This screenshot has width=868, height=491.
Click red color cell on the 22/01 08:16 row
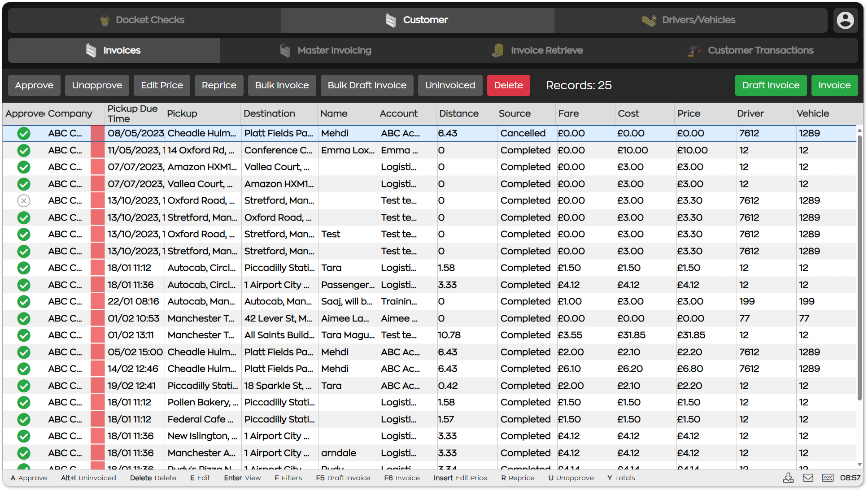[x=97, y=301]
